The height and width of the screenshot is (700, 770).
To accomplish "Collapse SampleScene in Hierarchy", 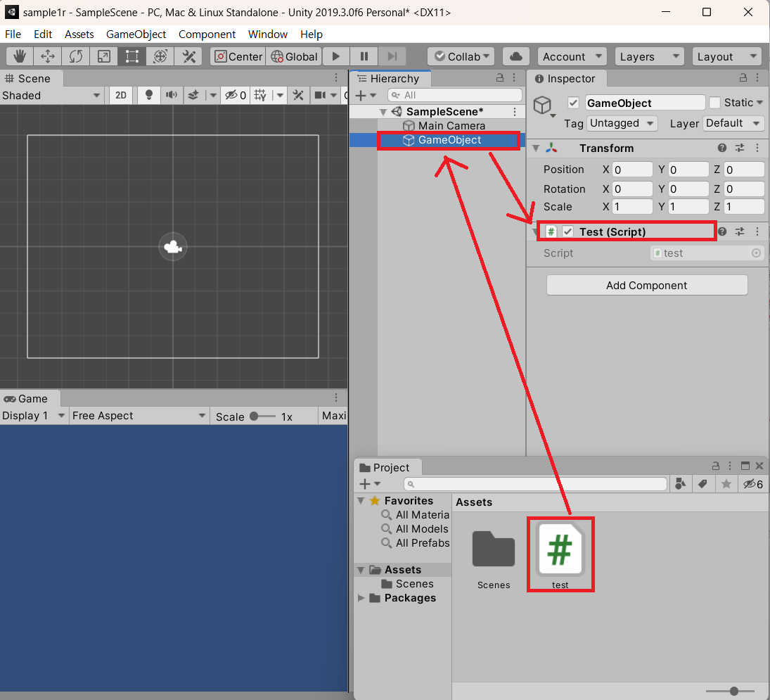I will tap(383, 112).
